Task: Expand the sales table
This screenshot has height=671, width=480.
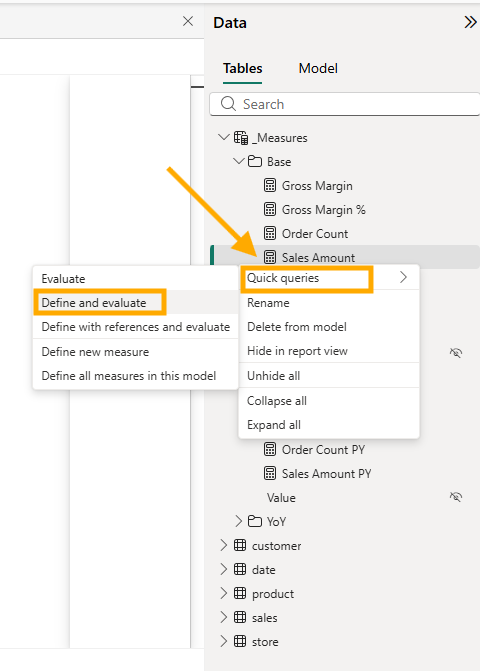Action: 223,617
